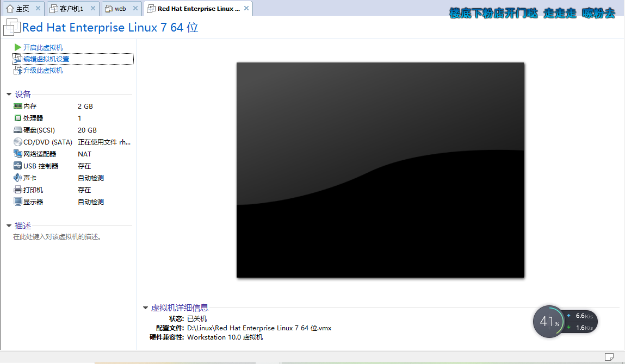The width and height of the screenshot is (625, 364).
Task: Close the 主页 tab
Action: coord(38,8)
